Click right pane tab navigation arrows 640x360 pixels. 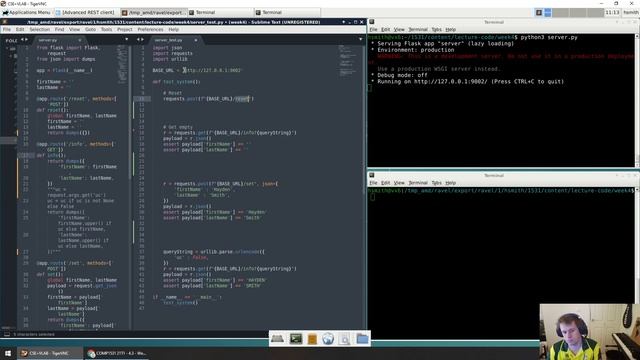[140, 40]
